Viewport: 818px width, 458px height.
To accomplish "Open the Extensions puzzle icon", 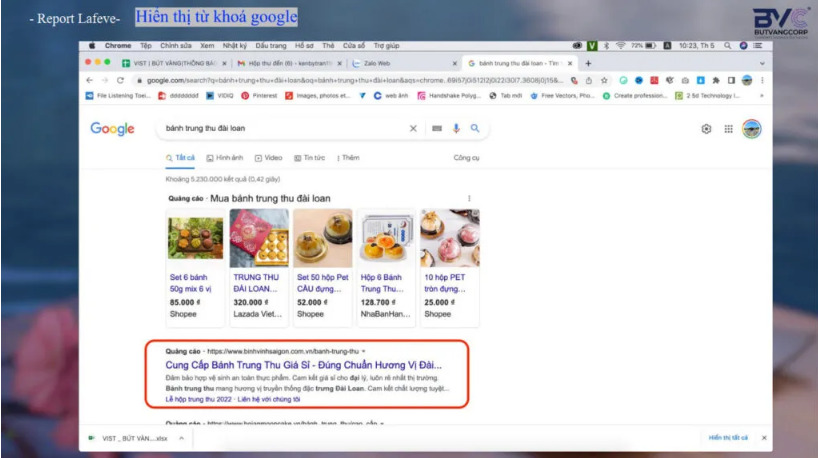I will (x=716, y=80).
